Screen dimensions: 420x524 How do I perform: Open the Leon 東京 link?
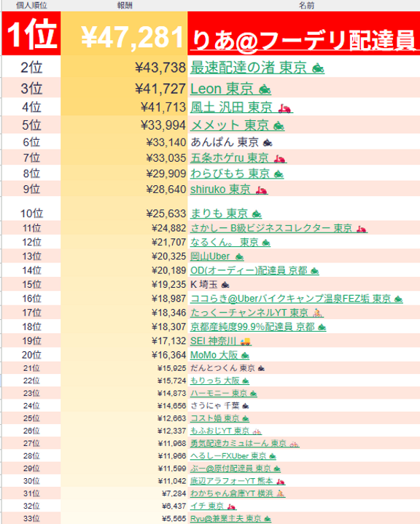pos(230,89)
